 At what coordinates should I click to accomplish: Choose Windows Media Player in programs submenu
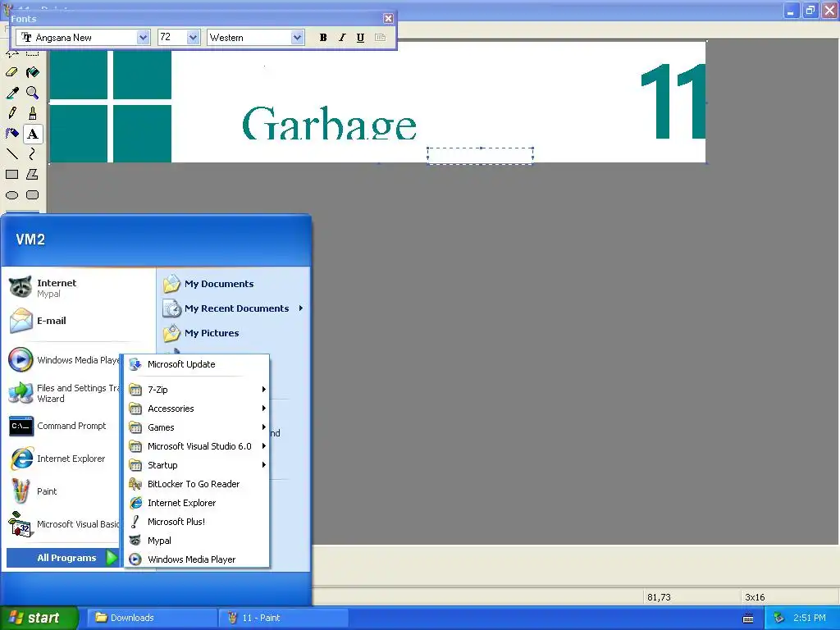(197, 559)
